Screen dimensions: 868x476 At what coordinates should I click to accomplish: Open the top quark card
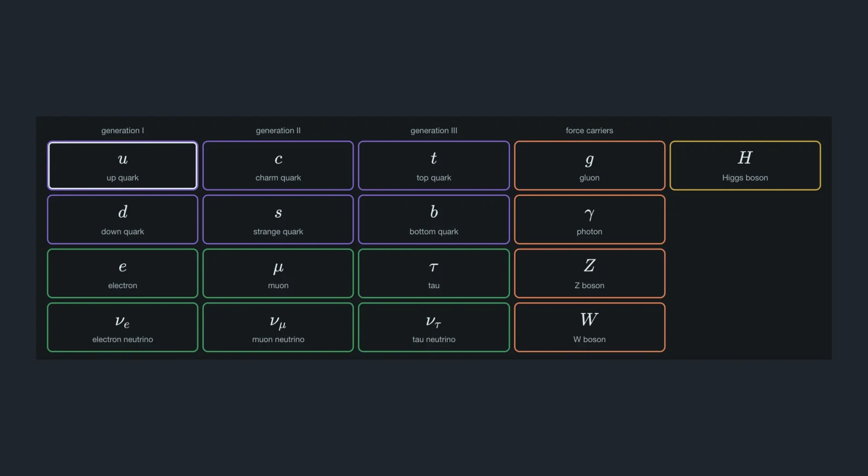click(434, 166)
